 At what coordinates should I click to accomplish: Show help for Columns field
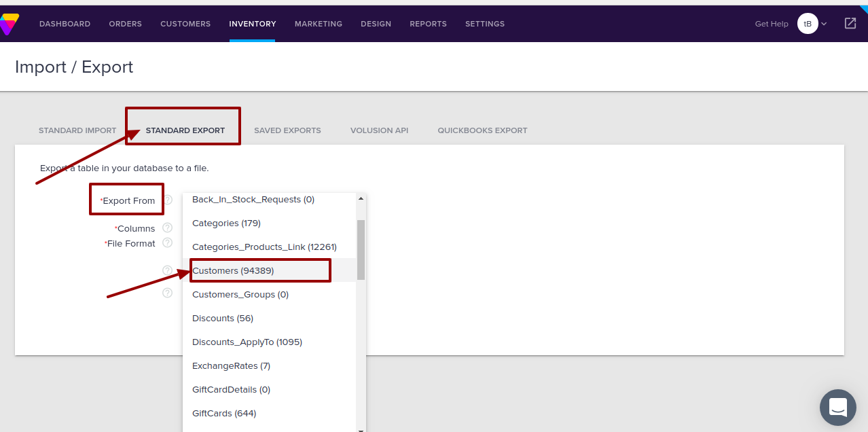point(167,228)
